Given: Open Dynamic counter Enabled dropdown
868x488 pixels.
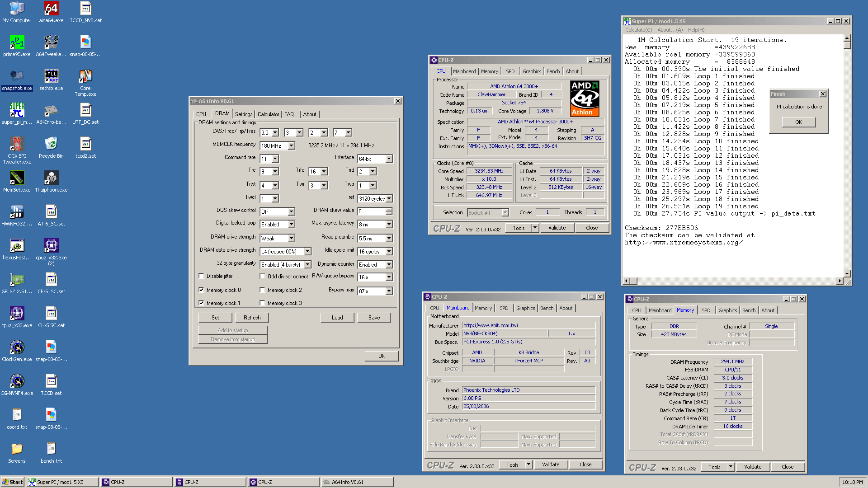Looking at the screenshot, I should pos(389,264).
